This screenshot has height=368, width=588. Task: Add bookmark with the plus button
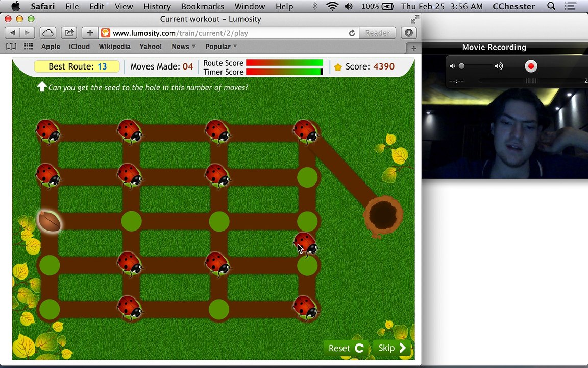coord(90,33)
